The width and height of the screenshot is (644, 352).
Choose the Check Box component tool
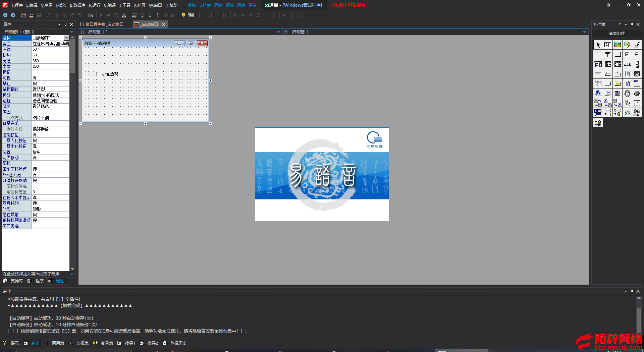[627, 54]
